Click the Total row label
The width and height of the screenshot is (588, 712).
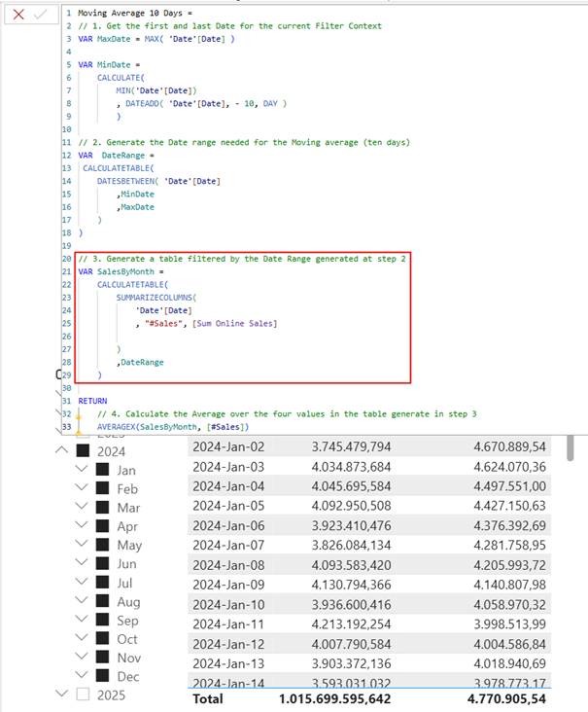pyautogui.click(x=207, y=698)
